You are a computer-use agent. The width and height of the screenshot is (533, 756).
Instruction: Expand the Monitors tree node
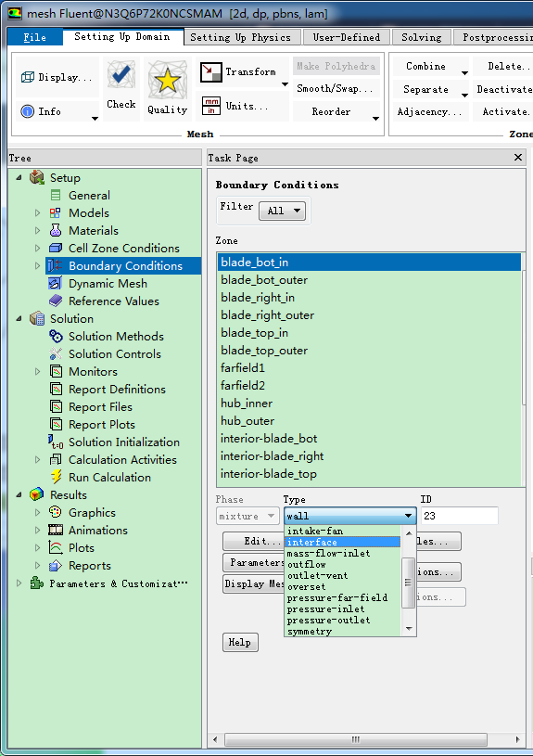[x=38, y=372]
